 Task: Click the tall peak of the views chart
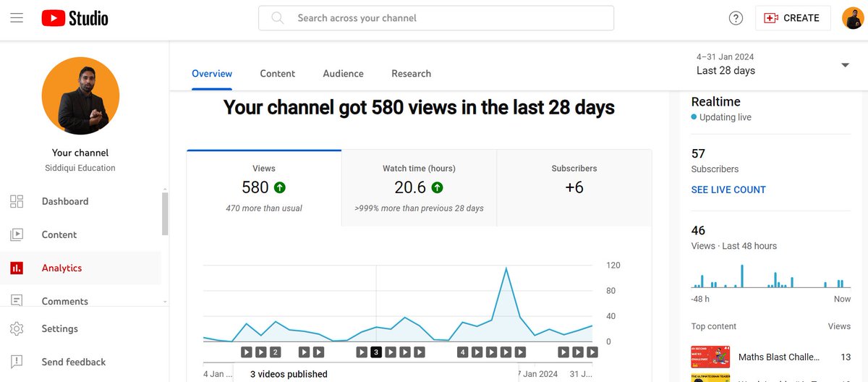pyautogui.click(x=506, y=268)
